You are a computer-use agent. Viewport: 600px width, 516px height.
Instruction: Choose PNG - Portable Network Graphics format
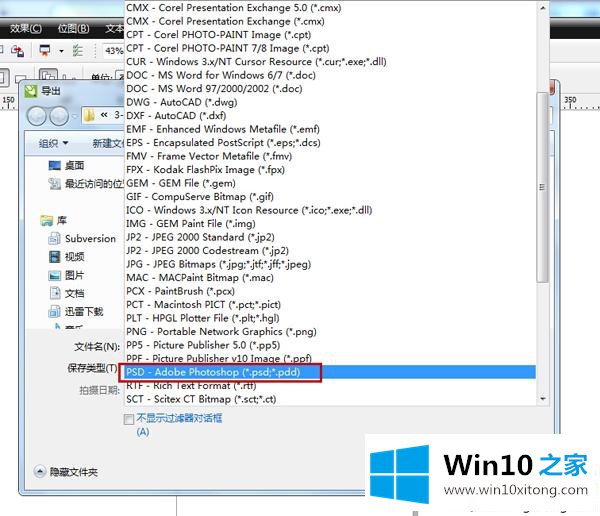tap(331, 331)
